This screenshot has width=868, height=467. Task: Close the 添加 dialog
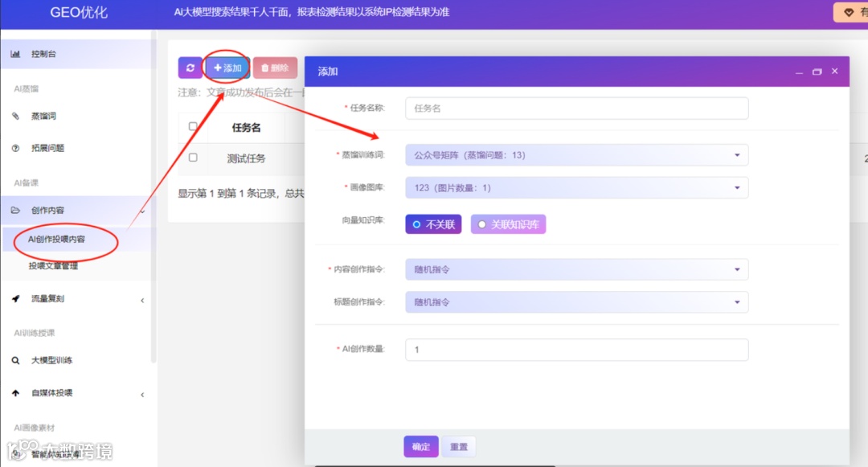835,71
